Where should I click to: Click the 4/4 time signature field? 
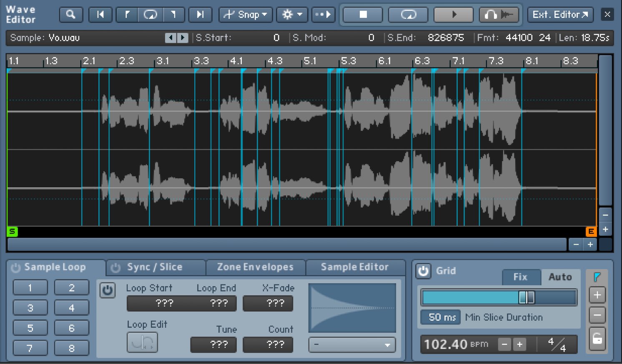pos(557,344)
